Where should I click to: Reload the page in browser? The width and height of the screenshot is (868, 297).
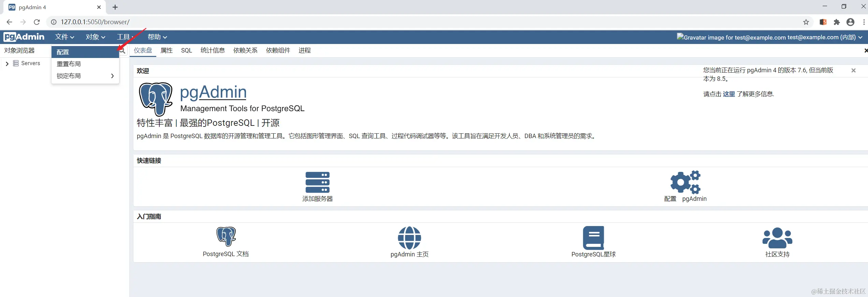(x=37, y=22)
